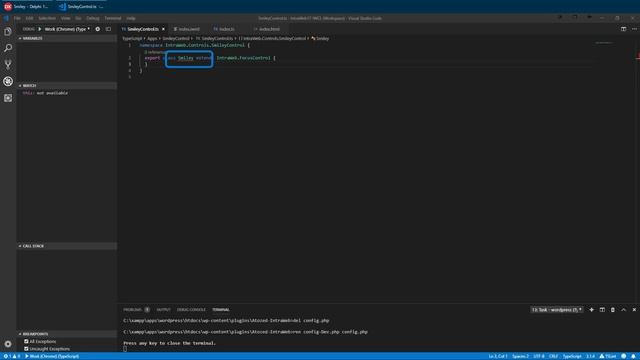
Task: Click the CRLF line ending indicator
Action: pos(553,356)
